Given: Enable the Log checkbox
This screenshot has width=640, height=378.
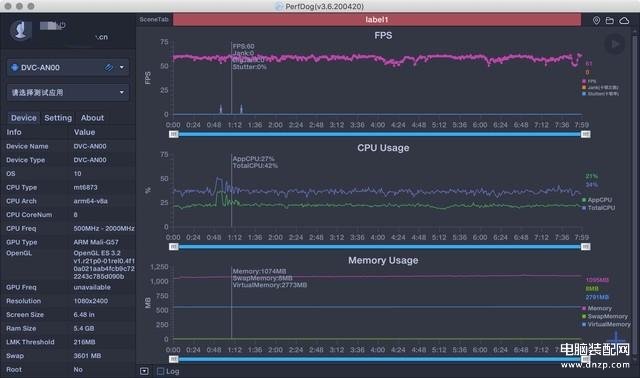Looking at the screenshot, I should (161, 371).
